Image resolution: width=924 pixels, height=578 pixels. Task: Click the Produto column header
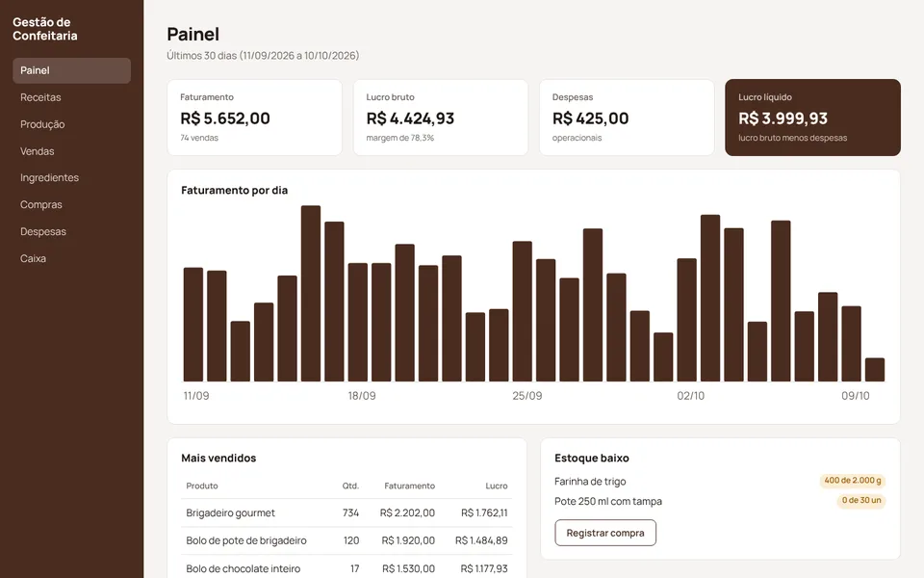point(202,486)
